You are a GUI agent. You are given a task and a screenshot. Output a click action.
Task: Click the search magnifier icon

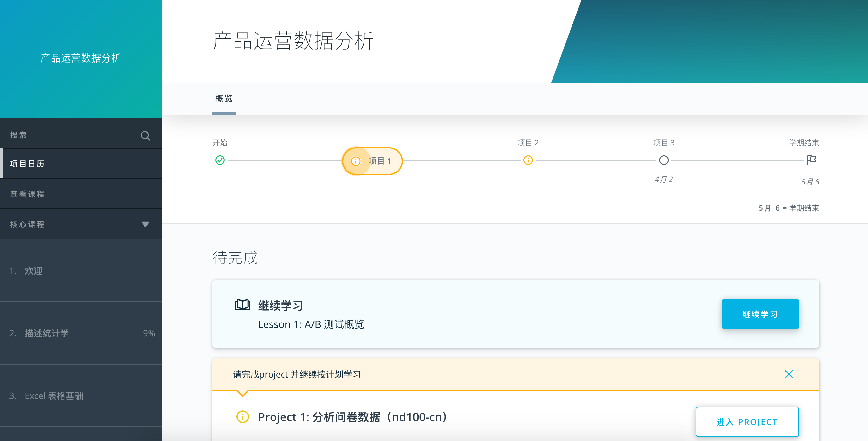click(145, 136)
